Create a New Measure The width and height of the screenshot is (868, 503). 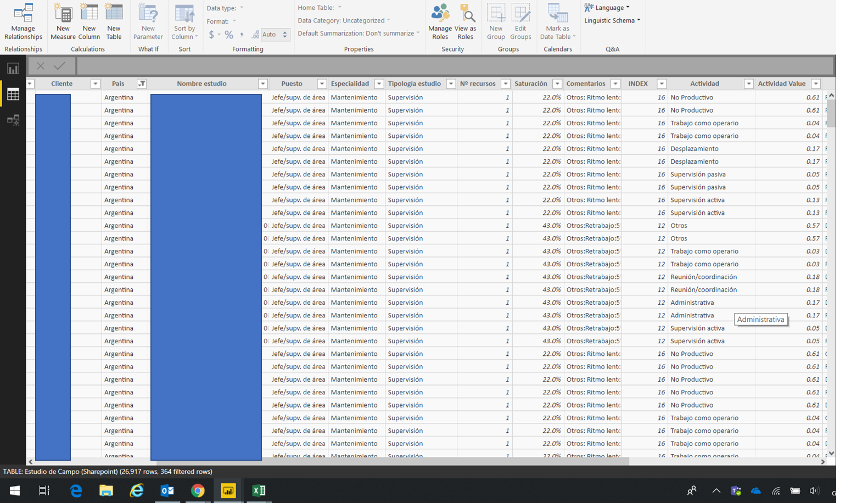click(x=63, y=21)
